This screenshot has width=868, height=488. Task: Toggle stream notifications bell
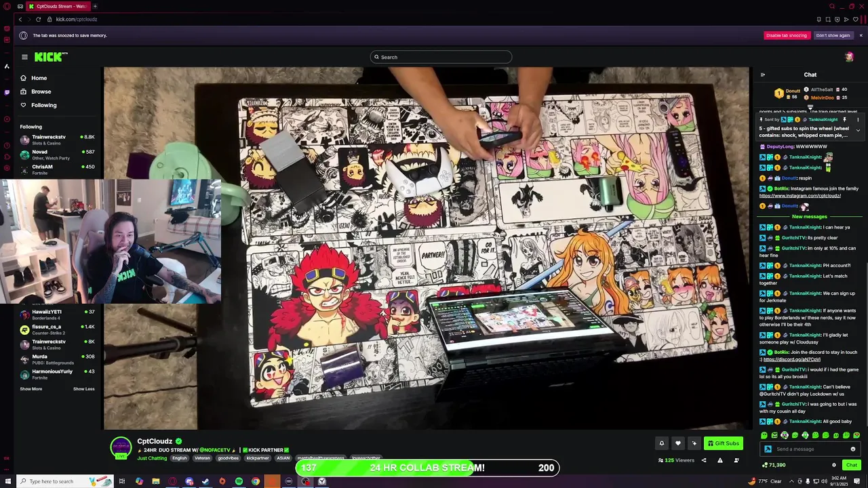point(662,443)
